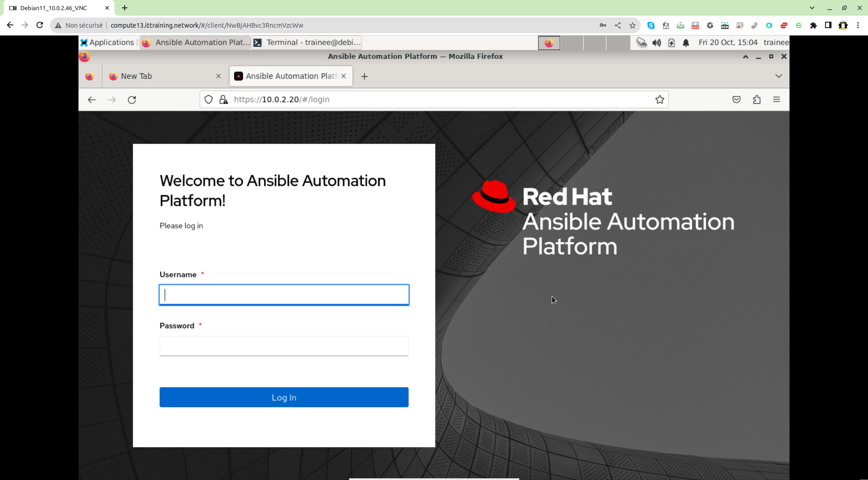This screenshot has height=480, width=868.
Task: Click the power manager battery tray icon
Action: click(671, 42)
